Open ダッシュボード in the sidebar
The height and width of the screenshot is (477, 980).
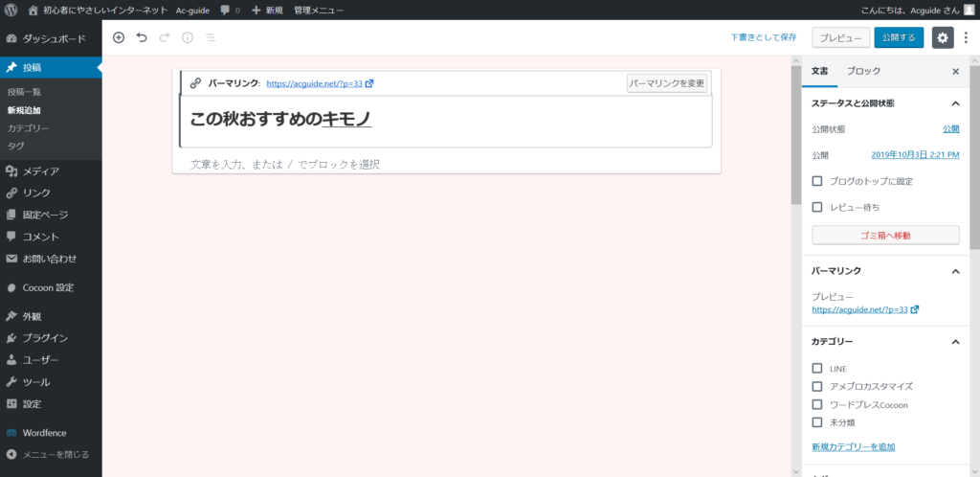click(52, 38)
